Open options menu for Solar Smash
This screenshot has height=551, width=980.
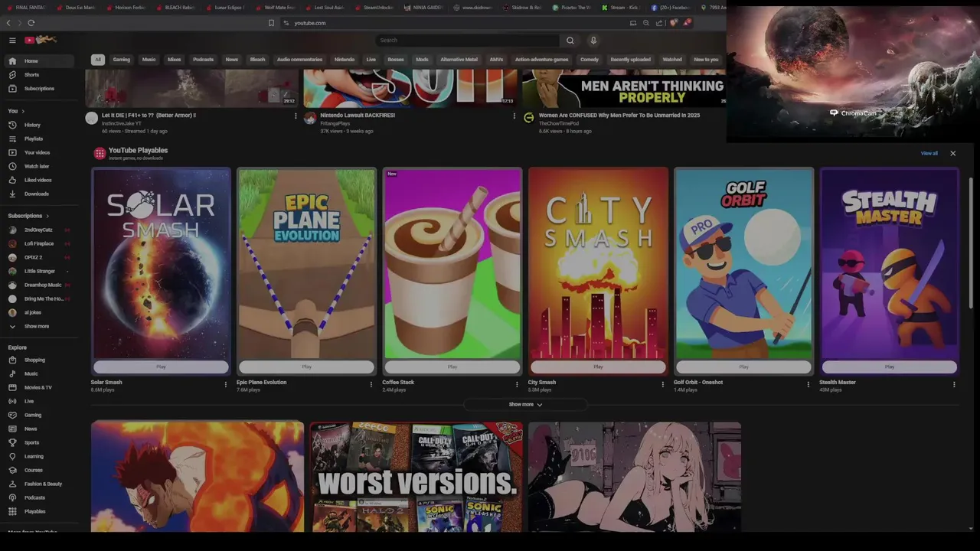click(226, 384)
